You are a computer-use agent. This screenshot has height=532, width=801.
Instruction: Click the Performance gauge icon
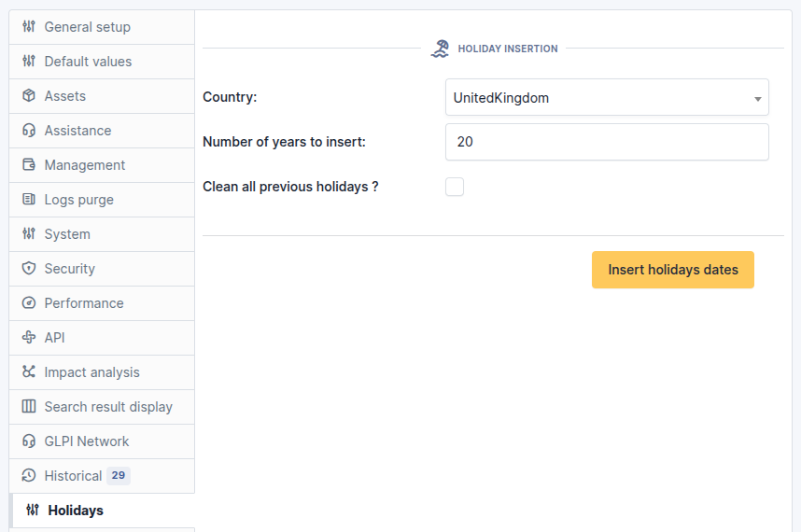click(x=29, y=303)
